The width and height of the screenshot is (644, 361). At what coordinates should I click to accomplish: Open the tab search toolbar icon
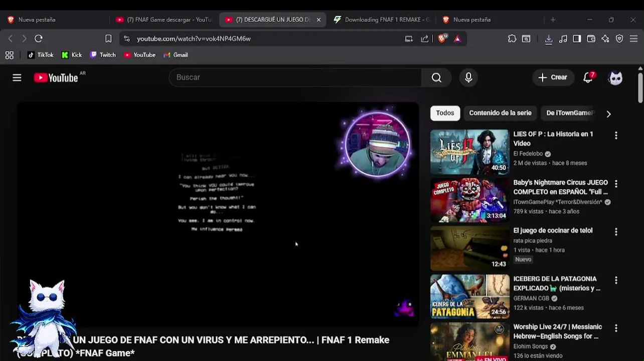pos(526,39)
